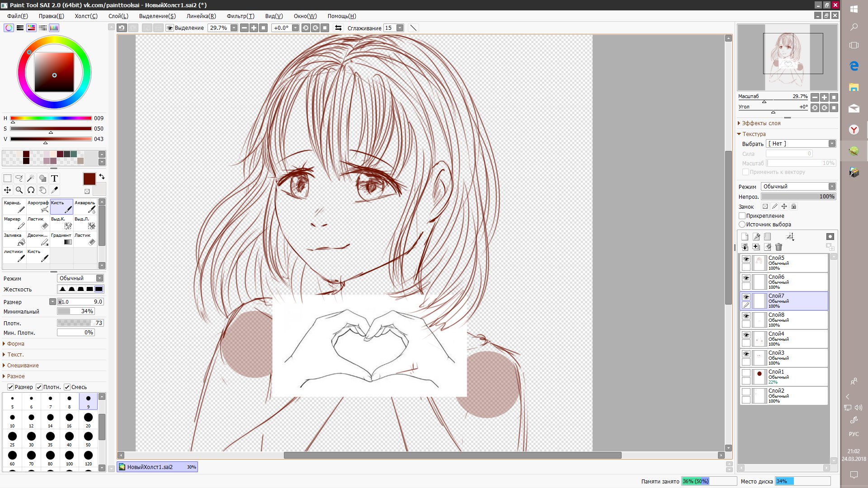
Task: Select the Заливка bucket fill tool
Action: point(14,239)
